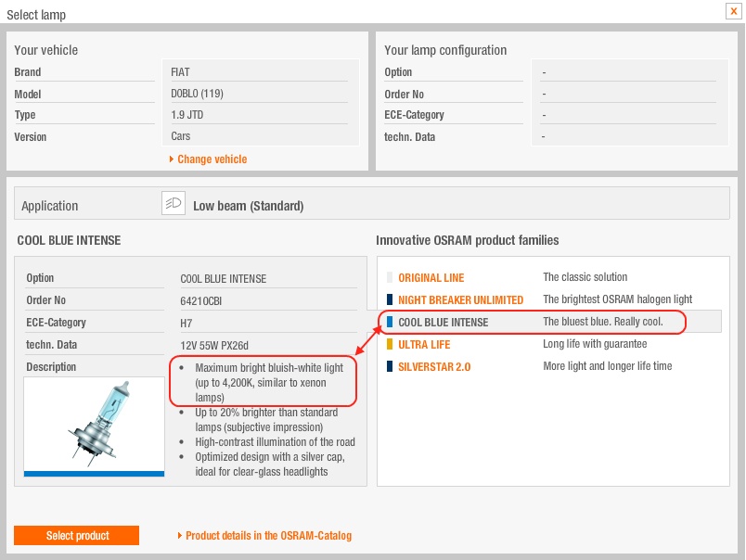
Task: Pick the ULTRA LIFE product family
Action: point(425,345)
